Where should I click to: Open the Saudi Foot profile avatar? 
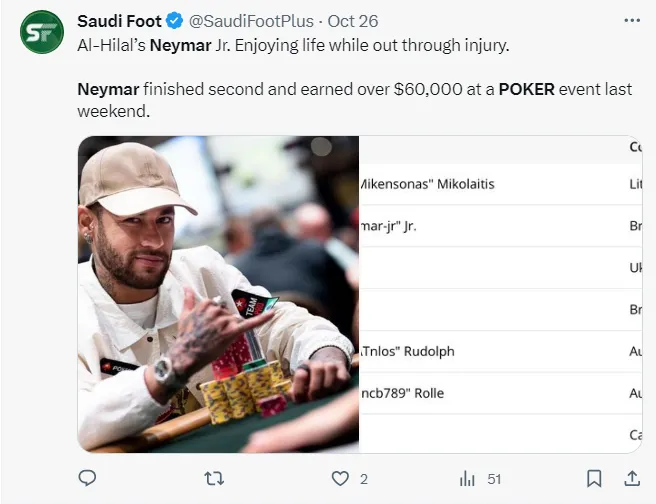(40, 33)
